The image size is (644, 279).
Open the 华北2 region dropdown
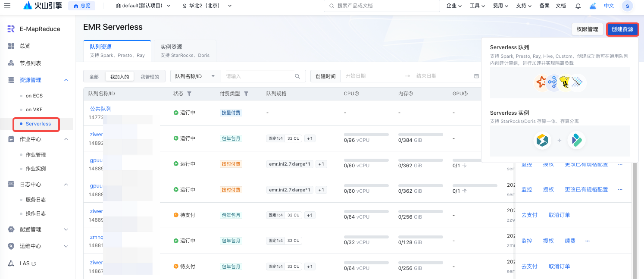pyautogui.click(x=207, y=6)
